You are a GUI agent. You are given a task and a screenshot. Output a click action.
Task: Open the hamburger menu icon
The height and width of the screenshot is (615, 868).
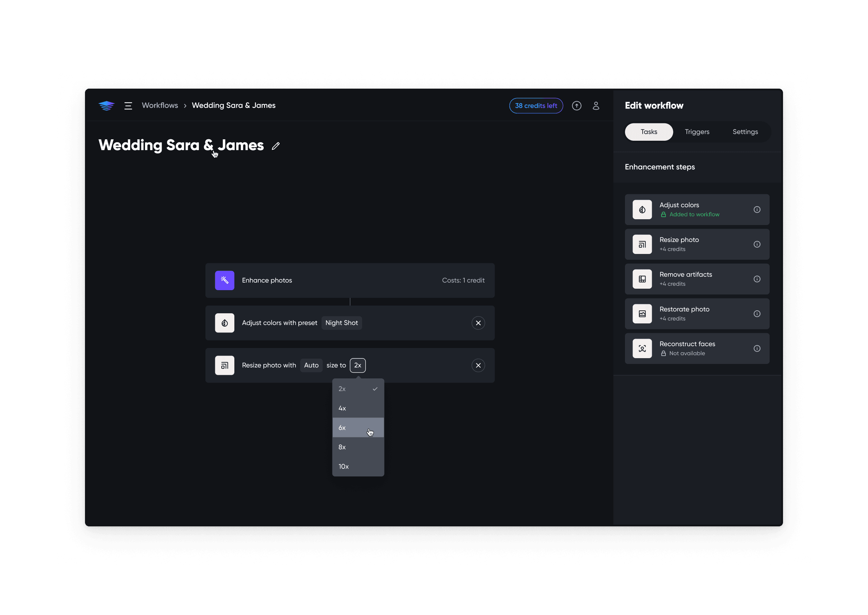(x=128, y=106)
